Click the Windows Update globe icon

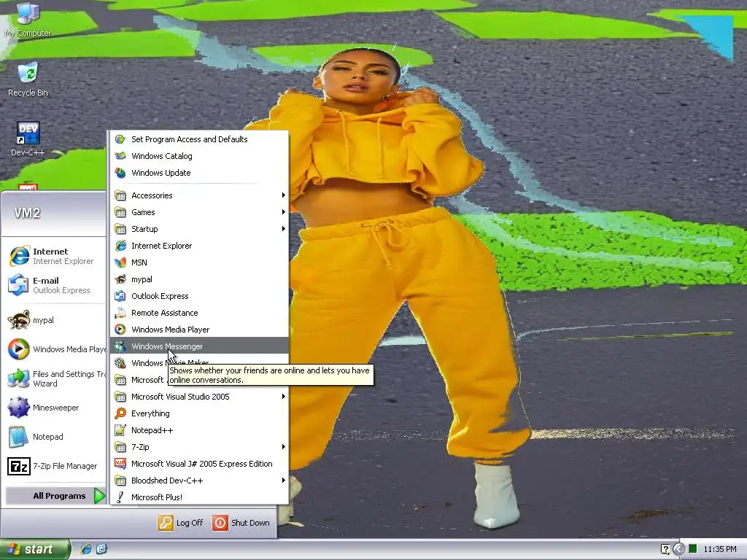(x=120, y=172)
